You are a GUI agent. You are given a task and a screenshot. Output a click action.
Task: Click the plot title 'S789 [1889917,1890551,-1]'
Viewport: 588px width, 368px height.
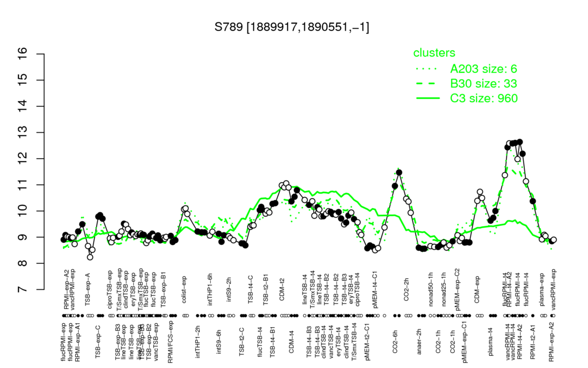(292, 27)
